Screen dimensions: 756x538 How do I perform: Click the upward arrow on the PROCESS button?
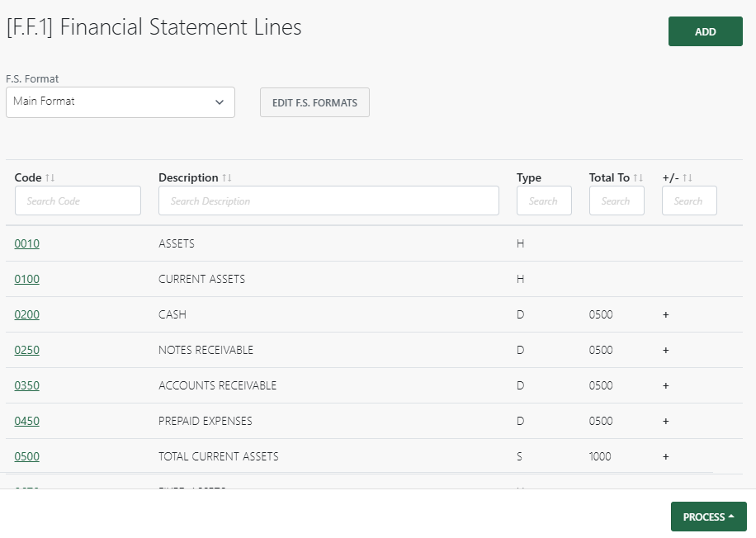point(730,516)
